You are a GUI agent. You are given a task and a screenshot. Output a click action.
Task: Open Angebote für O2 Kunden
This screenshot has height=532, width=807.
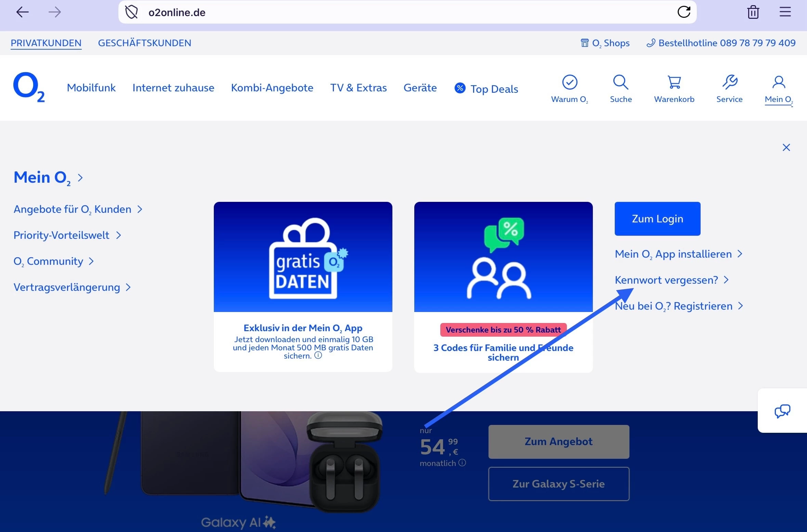tap(73, 209)
